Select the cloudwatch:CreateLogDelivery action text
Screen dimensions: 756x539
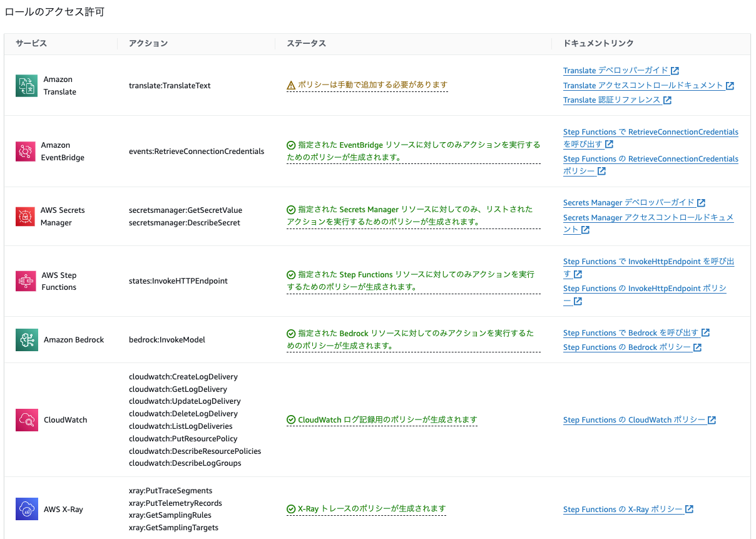pos(183,377)
